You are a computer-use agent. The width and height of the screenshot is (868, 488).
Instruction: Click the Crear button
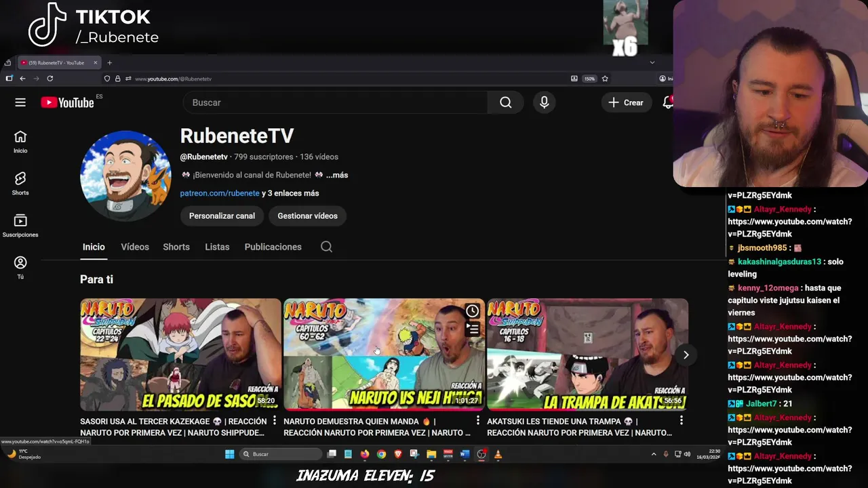point(626,102)
